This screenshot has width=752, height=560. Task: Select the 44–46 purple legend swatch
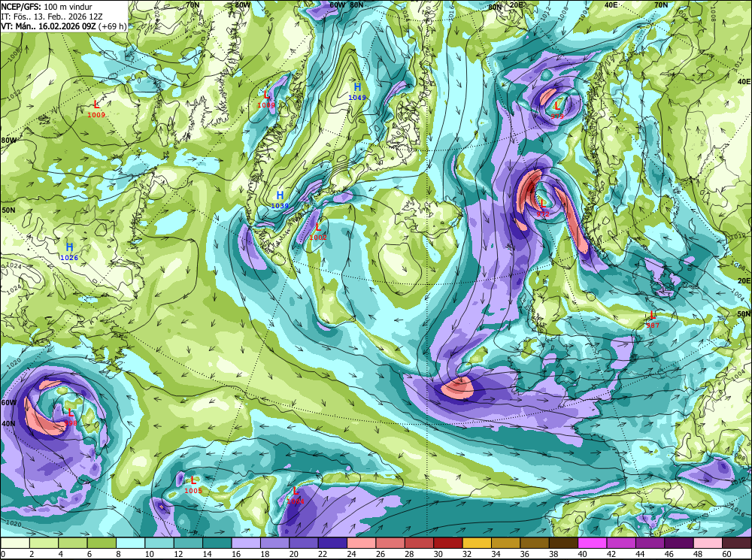tap(650, 543)
